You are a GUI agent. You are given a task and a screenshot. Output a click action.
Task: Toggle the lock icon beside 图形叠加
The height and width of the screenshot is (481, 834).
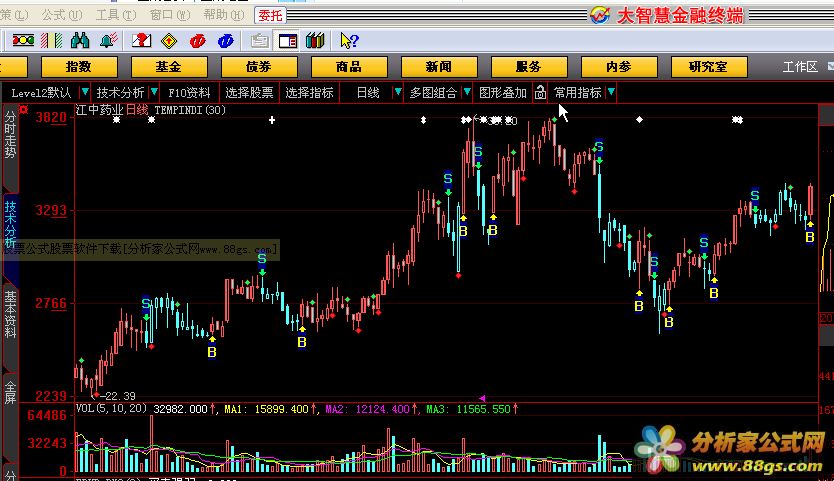click(540, 93)
